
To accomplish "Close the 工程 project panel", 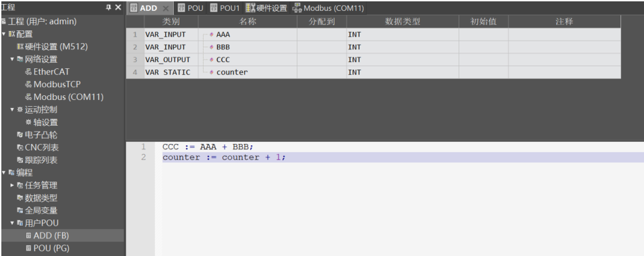I will pos(118,7).
